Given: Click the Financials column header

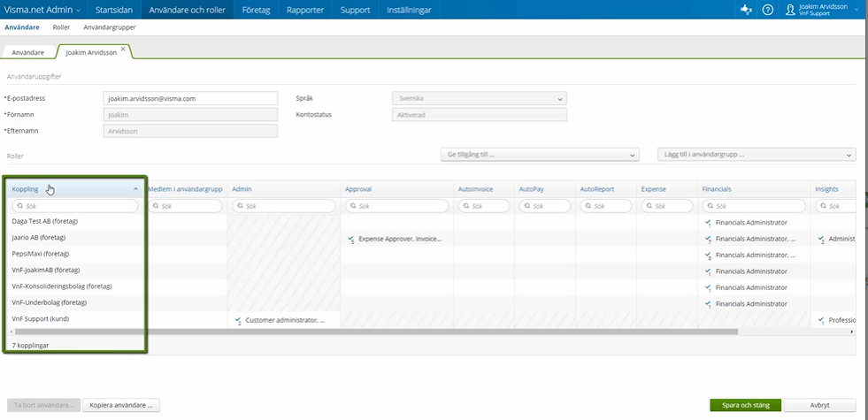Looking at the screenshot, I should pyautogui.click(x=754, y=189).
